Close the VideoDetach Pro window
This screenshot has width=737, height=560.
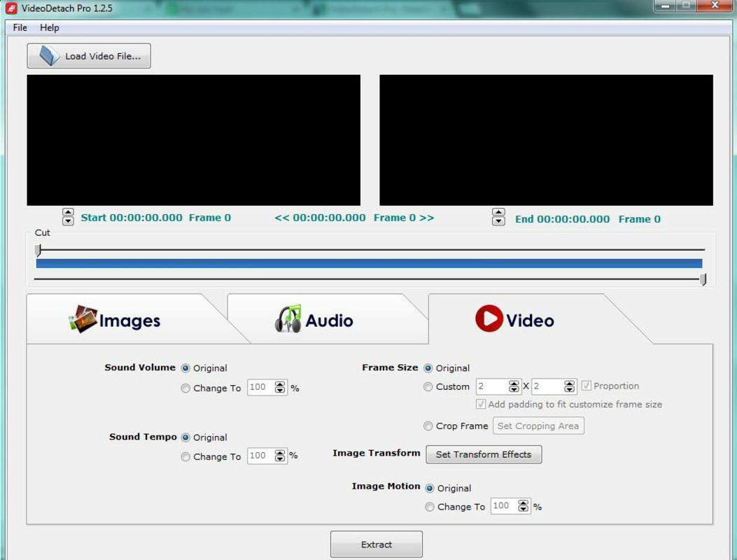click(715, 6)
